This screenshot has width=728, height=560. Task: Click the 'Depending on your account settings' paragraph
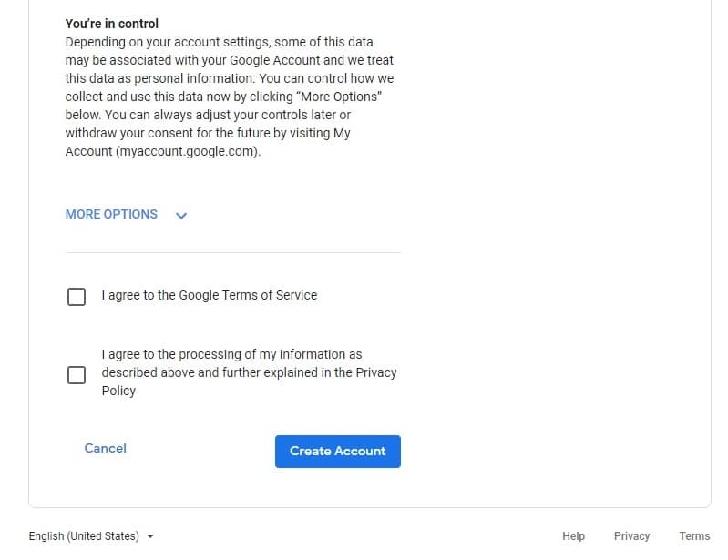click(230, 97)
